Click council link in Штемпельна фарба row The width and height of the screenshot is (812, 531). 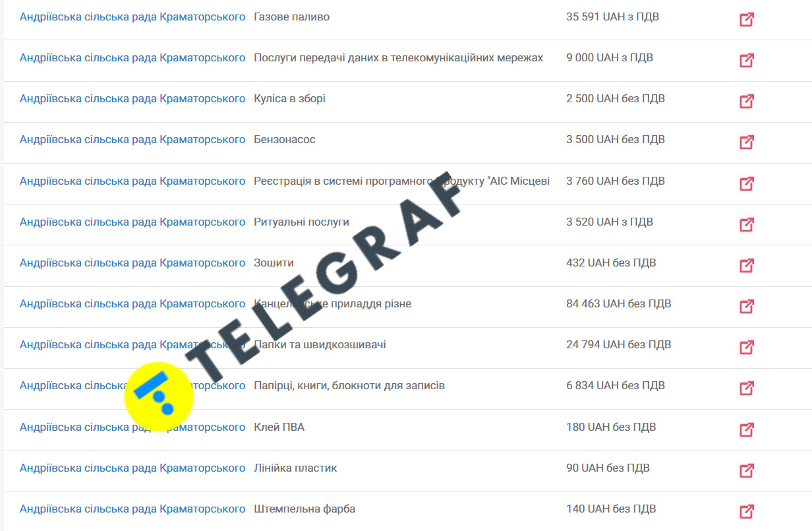click(x=132, y=509)
